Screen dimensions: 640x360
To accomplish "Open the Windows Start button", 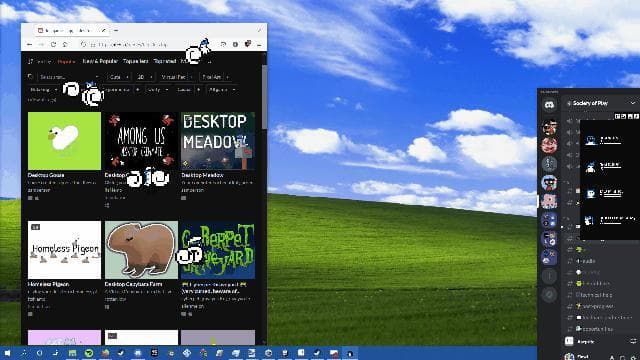I will coord(7,353).
